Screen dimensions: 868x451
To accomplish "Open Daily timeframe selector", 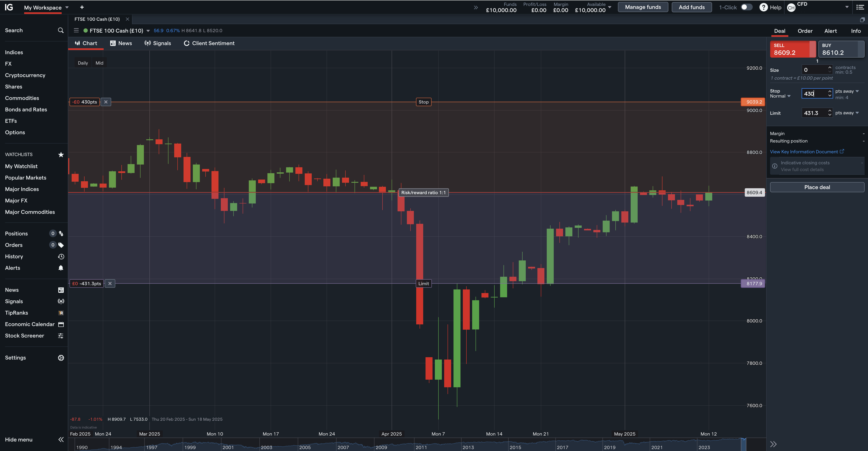I will 83,63.
